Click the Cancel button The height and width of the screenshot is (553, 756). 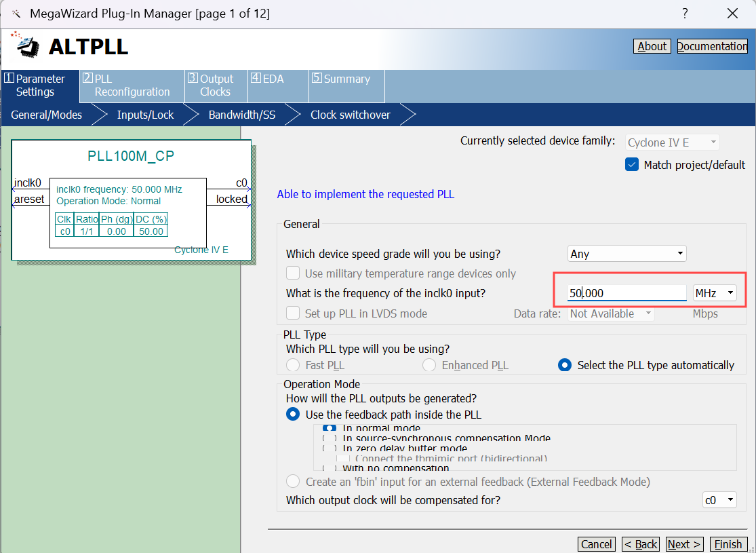[x=597, y=544]
